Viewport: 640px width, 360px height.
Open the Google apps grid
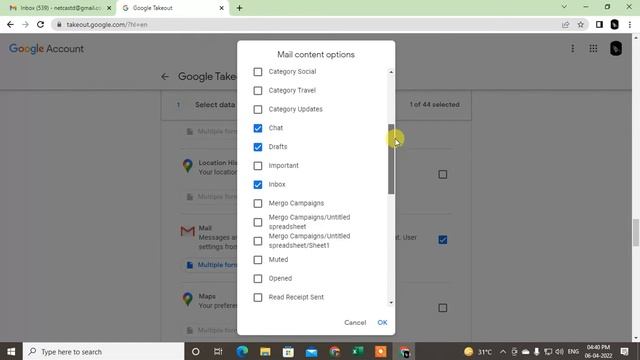point(593,49)
